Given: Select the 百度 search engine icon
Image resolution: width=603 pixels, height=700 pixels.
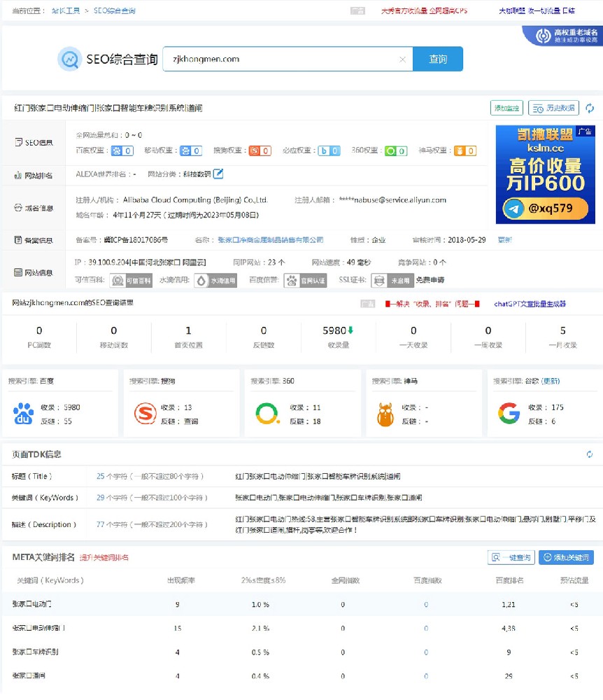Looking at the screenshot, I should click(22, 412).
